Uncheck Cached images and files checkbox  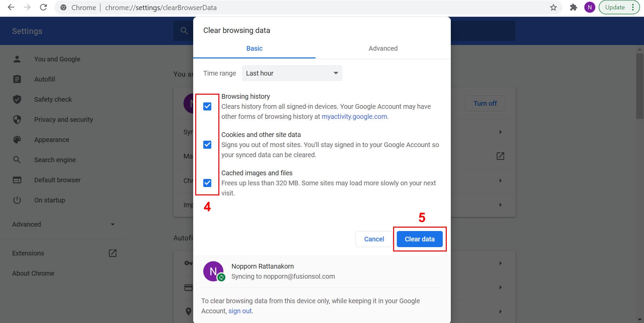point(207,183)
